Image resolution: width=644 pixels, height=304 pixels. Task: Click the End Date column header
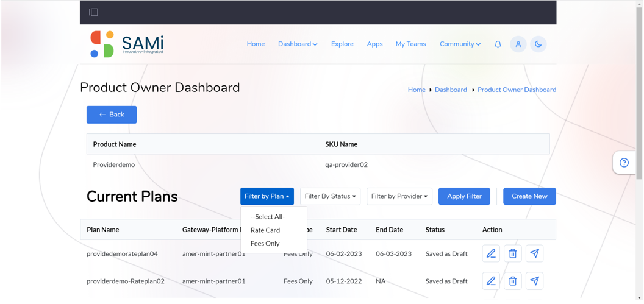[x=389, y=230]
